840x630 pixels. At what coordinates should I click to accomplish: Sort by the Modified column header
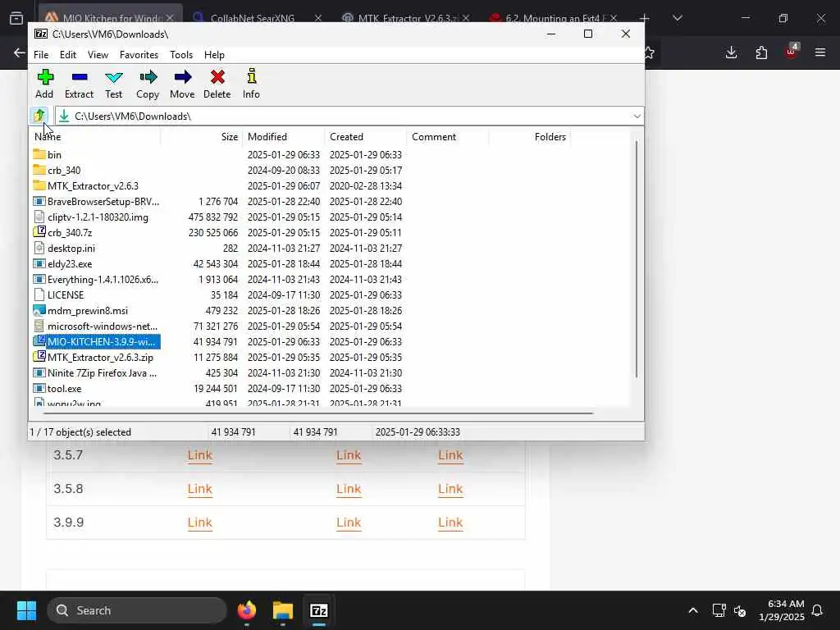tap(283, 137)
